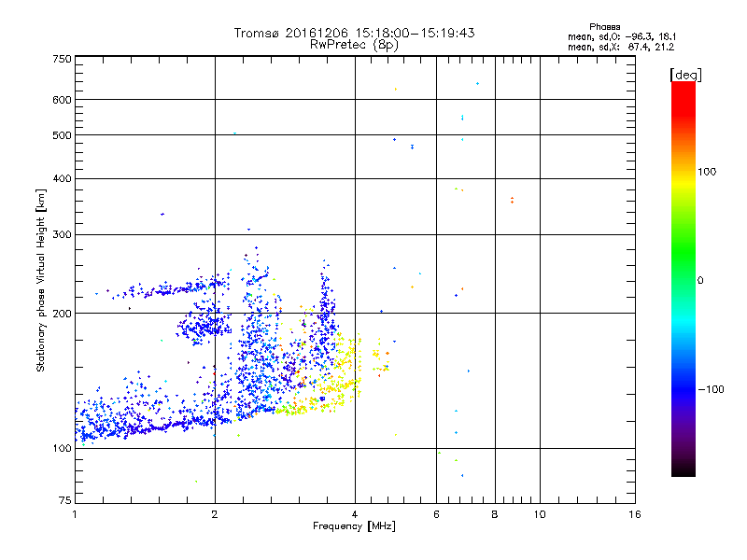
Task: Click x-axis tick label '4'
Action: point(355,514)
